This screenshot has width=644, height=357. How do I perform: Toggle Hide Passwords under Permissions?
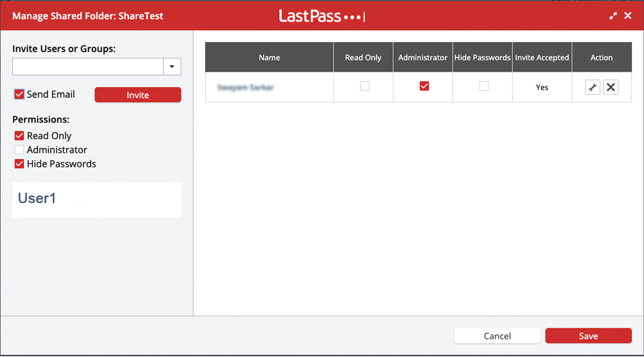tap(19, 164)
